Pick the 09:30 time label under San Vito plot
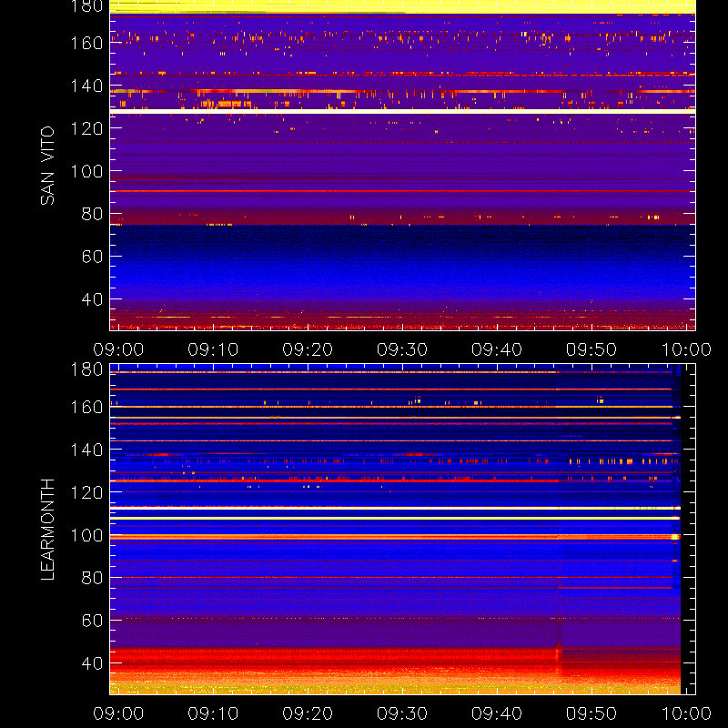Viewport: 728px width, 728px height. [402, 349]
